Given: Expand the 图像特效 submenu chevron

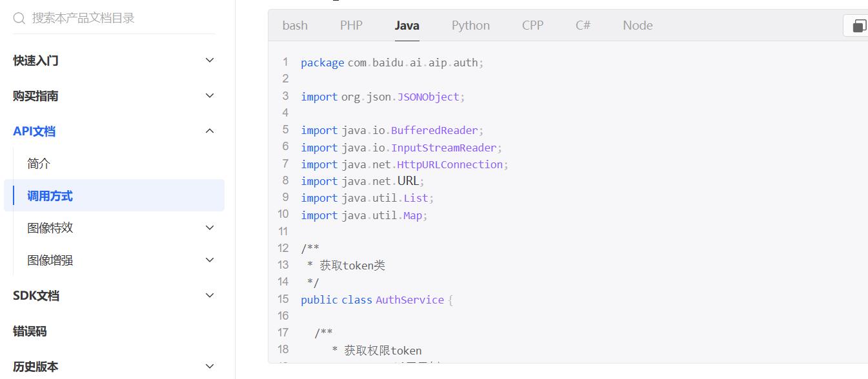Looking at the screenshot, I should tap(209, 228).
